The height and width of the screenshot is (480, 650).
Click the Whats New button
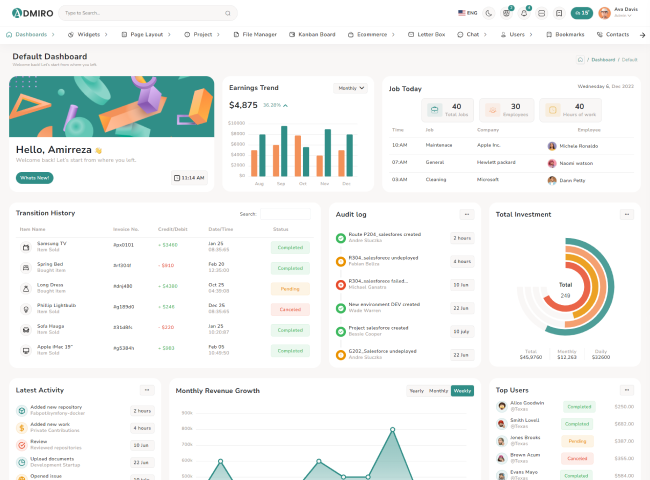click(34, 177)
